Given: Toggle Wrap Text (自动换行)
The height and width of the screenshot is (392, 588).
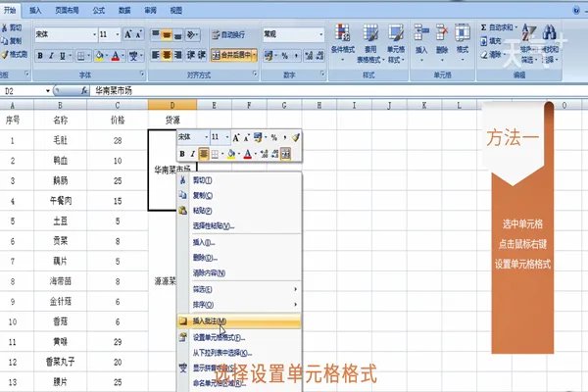Looking at the screenshot, I should pos(228,35).
